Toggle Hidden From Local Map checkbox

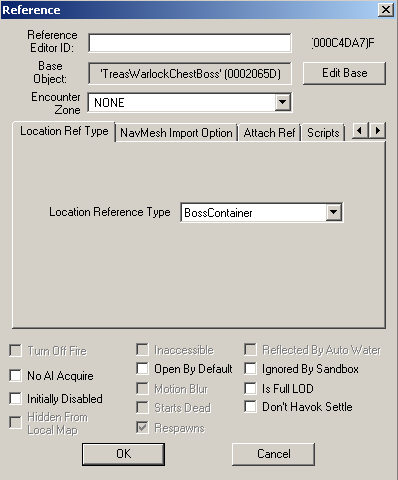pos(15,422)
